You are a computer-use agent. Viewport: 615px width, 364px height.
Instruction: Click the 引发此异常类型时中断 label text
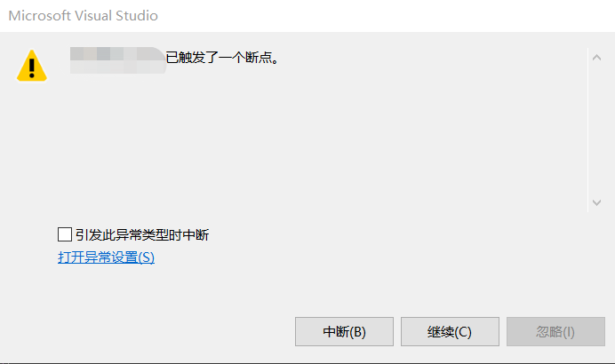142,234
